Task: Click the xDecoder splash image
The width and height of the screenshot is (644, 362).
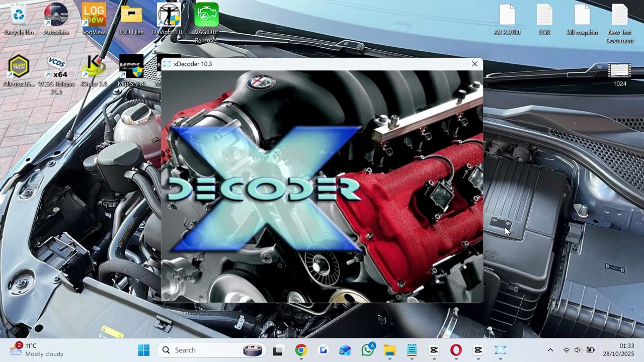Action: tap(322, 186)
